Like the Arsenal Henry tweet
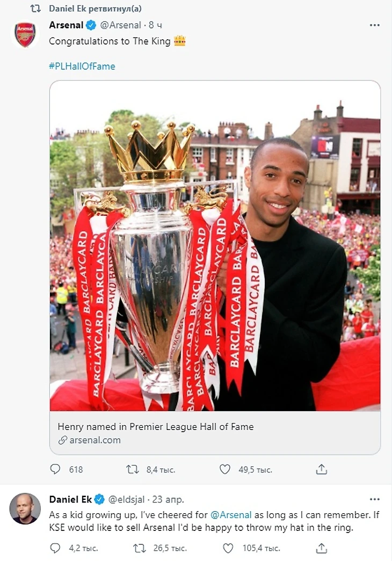 point(225,469)
